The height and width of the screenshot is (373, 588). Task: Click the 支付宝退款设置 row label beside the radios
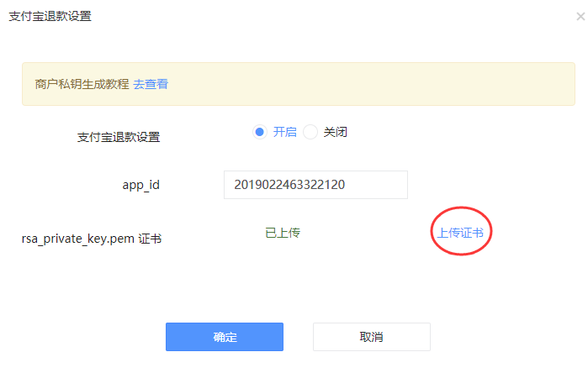pos(119,137)
